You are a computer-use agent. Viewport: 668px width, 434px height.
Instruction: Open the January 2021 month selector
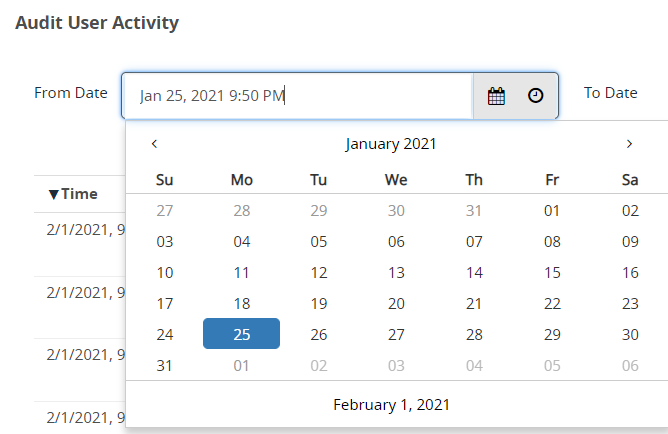391,144
